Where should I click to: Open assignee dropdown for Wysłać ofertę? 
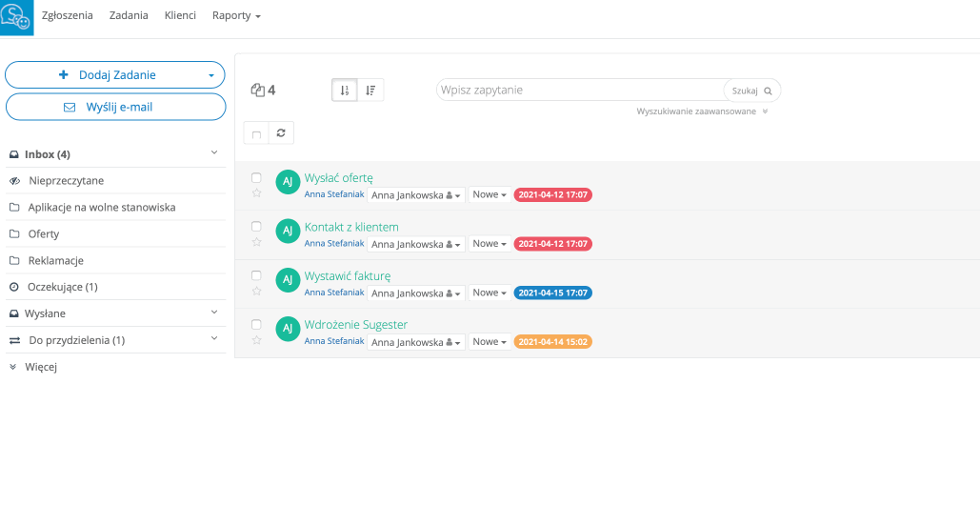click(x=415, y=195)
